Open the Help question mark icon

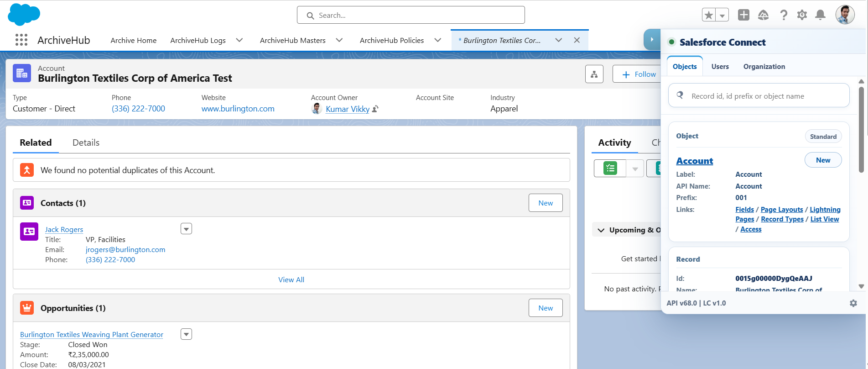pos(784,15)
